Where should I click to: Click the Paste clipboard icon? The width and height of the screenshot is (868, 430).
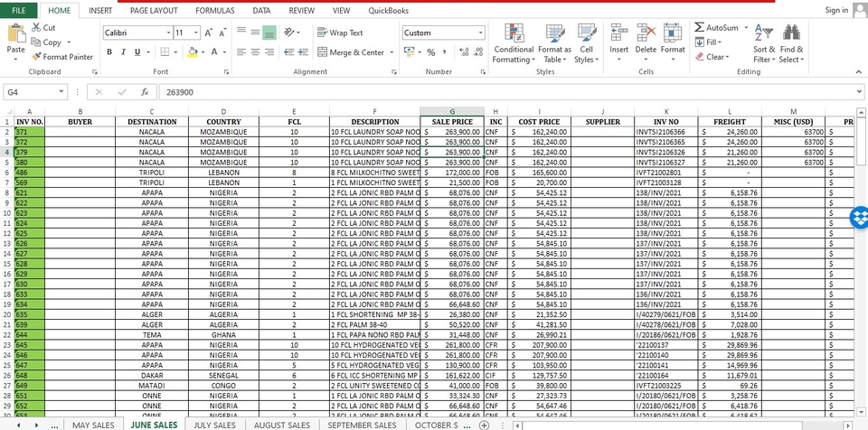[x=16, y=33]
